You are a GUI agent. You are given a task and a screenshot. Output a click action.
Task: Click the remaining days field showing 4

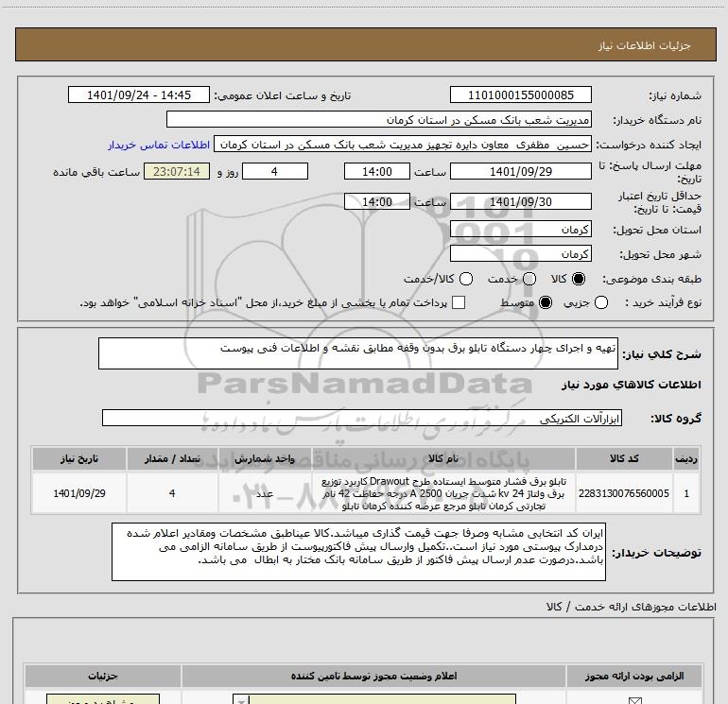pyautogui.click(x=275, y=171)
